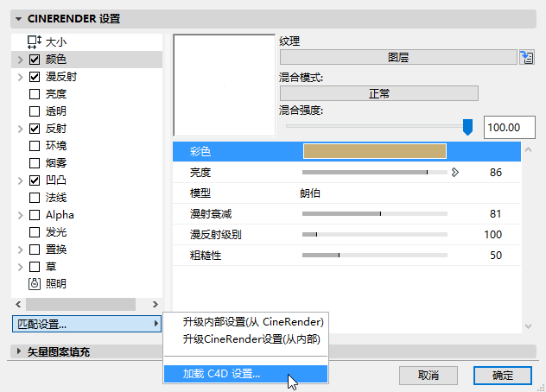The image size is (546, 392).
Task: Expand the Alpha tree row chevron
Action: 20,215
